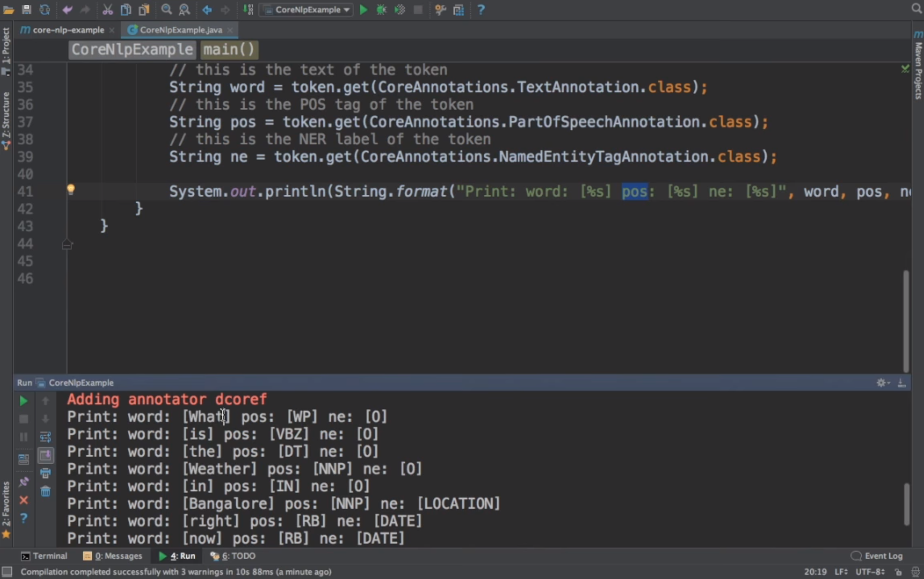This screenshot has height=579, width=924.
Task: Close the Run tab with the red X
Action: (x=23, y=500)
